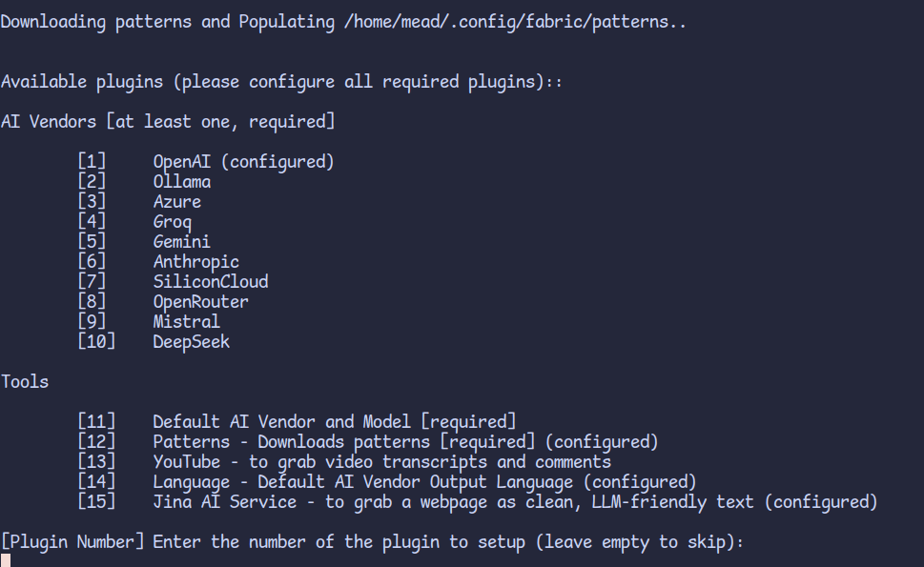Click Default AI Vendor and Model entry
The width and height of the screenshot is (924, 567).
(x=297, y=421)
